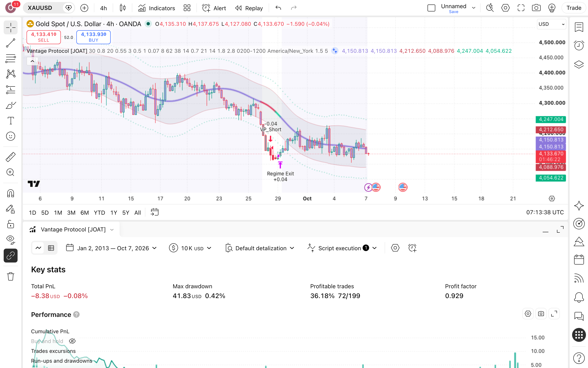Image resolution: width=588 pixels, height=368 pixels.
Task: Select the trend line drawing tool
Action: [x=10, y=43]
